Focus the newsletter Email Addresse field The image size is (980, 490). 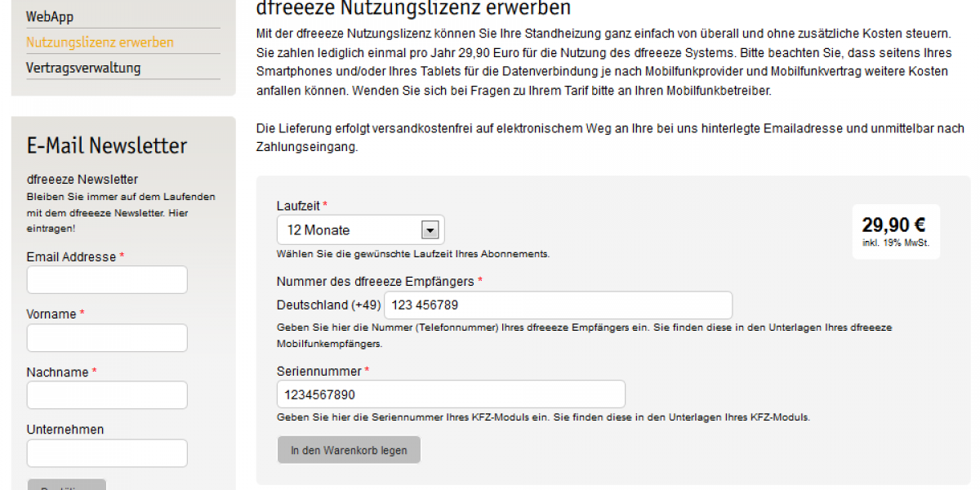pos(107,280)
